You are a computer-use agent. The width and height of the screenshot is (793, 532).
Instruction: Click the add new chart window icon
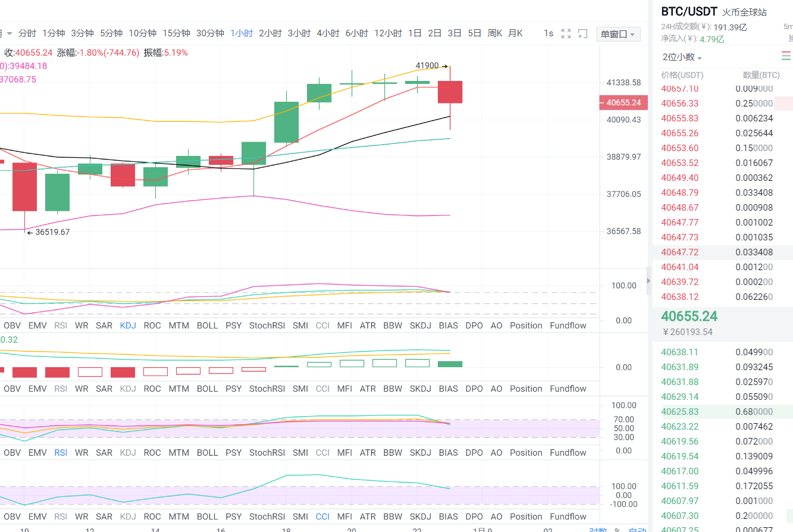pos(583,34)
